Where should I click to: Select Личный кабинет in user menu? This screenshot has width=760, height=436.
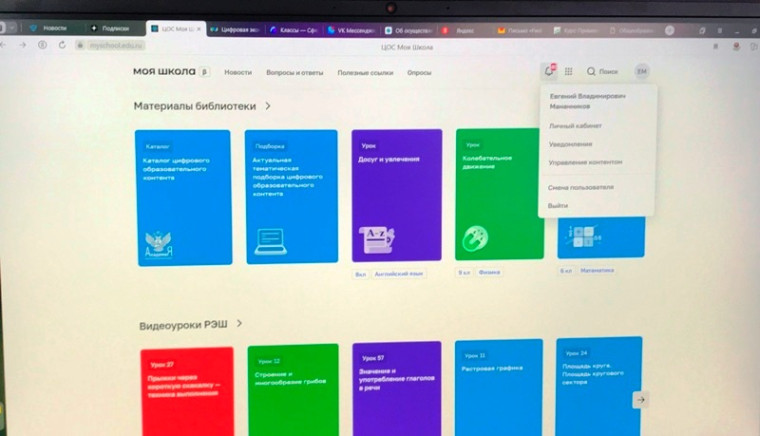click(x=575, y=125)
